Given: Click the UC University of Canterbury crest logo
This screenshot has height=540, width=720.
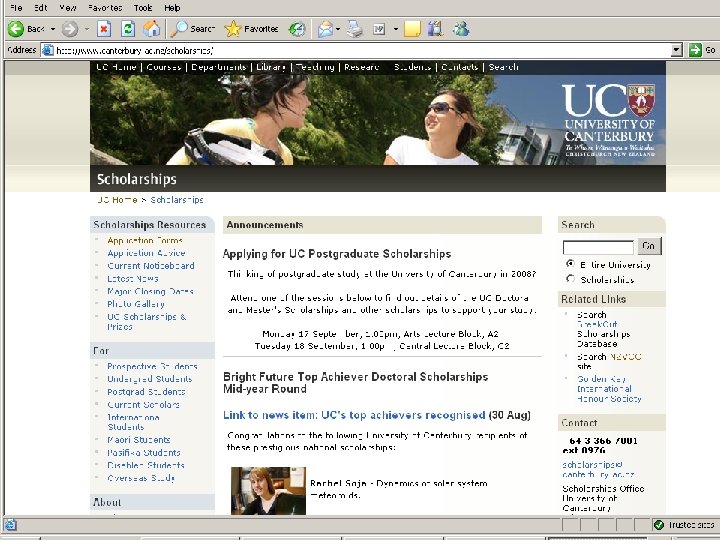Looking at the screenshot, I should (x=609, y=120).
